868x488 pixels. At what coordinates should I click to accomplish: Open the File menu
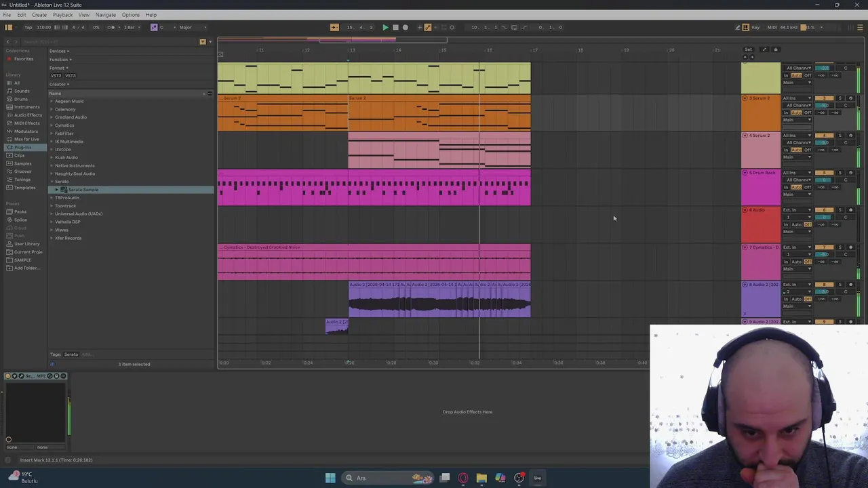[7, 15]
